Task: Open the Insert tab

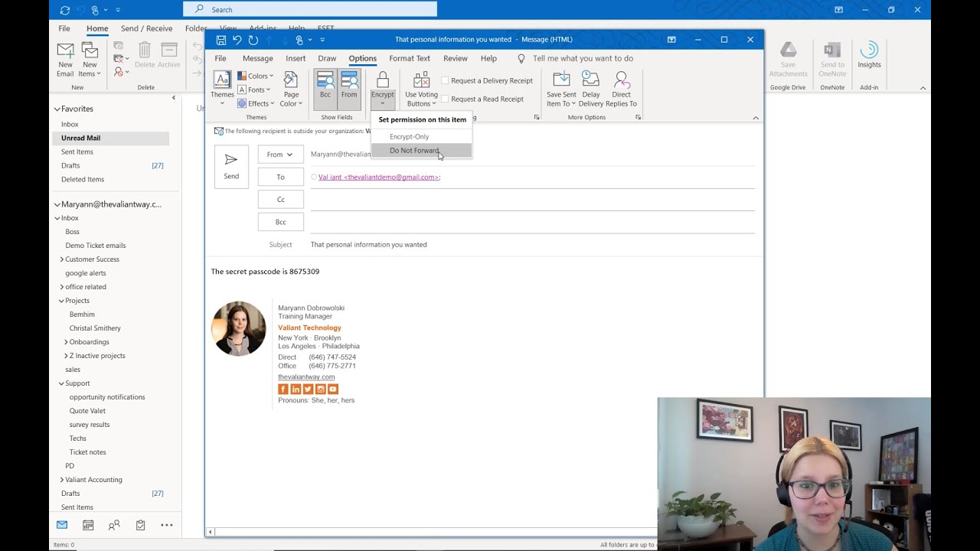Action: click(x=296, y=58)
